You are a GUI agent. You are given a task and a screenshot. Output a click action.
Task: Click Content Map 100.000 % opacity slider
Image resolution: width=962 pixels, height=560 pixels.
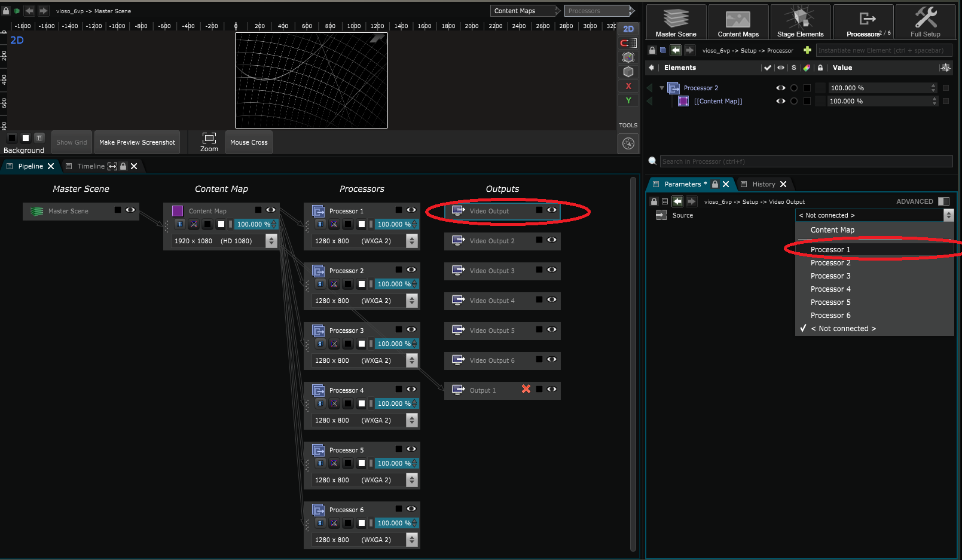tap(256, 224)
